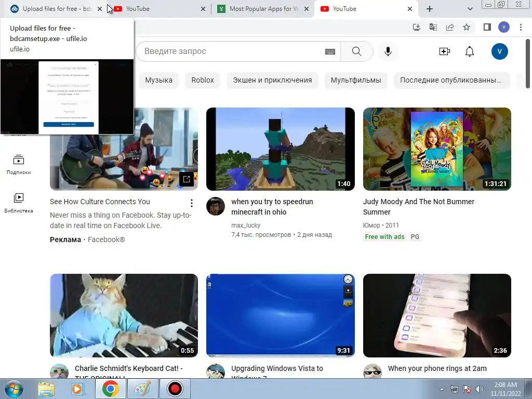Open the Keyboard Cat video thumbnail
Screen dimensions: 532x399
[x=124, y=315]
